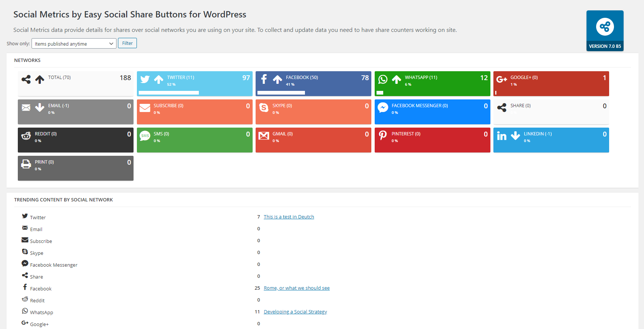The width and height of the screenshot is (644, 329).
Task: Click the Trending Content by Social Network heading
Action: pyautogui.click(x=63, y=200)
